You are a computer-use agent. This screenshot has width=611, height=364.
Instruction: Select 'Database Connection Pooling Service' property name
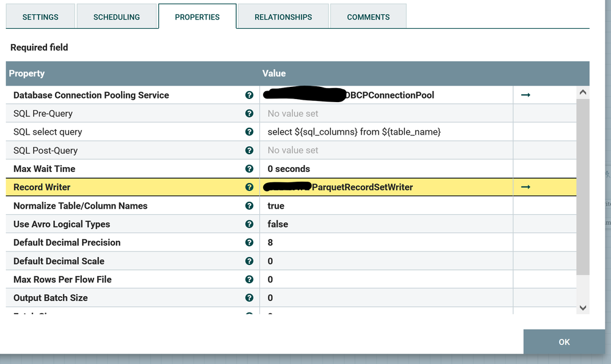click(91, 95)
